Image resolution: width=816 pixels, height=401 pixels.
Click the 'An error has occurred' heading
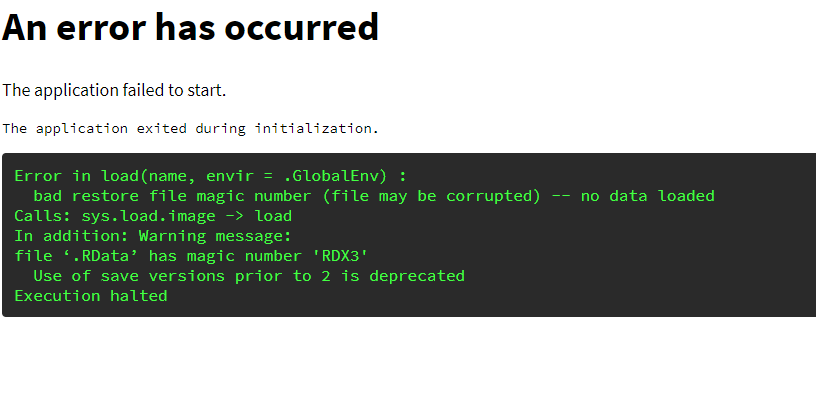[190, 26]
